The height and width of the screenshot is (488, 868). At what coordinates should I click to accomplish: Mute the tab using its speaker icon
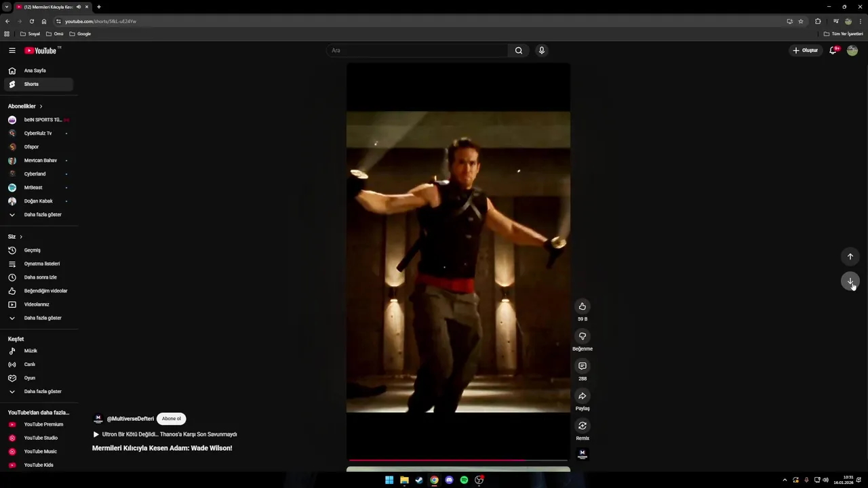(x=79, y=7)
